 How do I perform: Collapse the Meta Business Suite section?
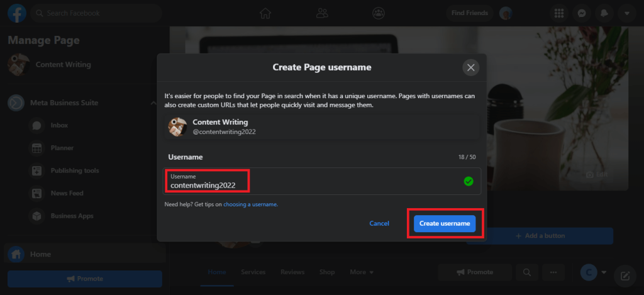click(x=153, y=103)
